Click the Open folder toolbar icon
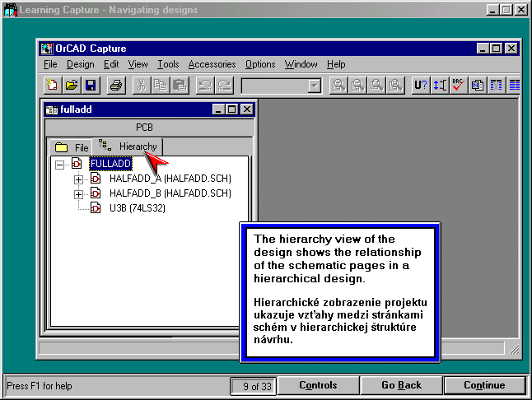The width and height of the screenshot is (532, 400). coord(72,85)
